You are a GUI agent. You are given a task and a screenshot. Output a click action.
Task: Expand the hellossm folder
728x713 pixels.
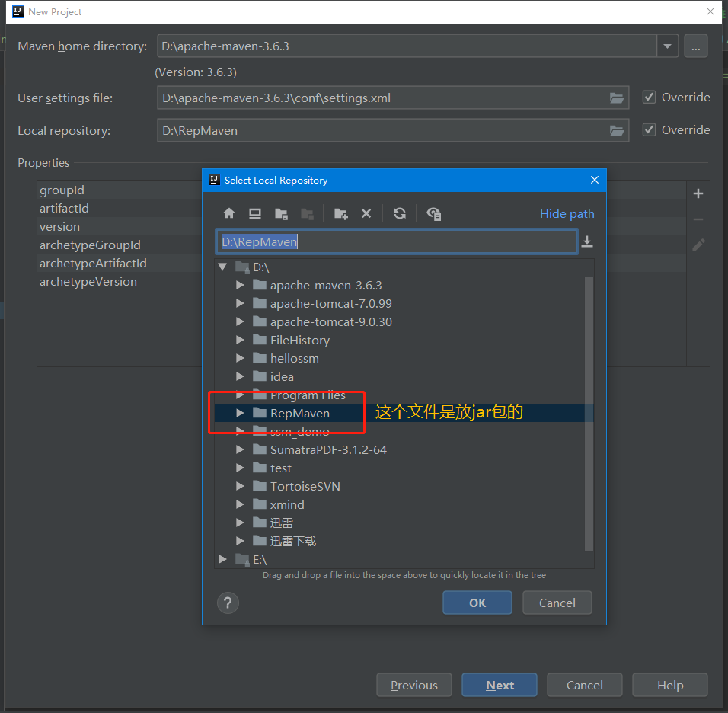(240, 358)
